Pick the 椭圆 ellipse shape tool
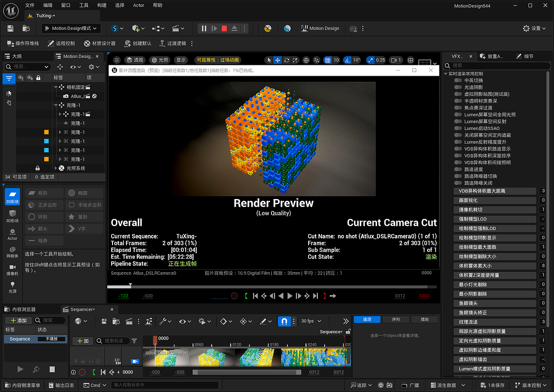 pyautogui.click(x=84, y=193)
